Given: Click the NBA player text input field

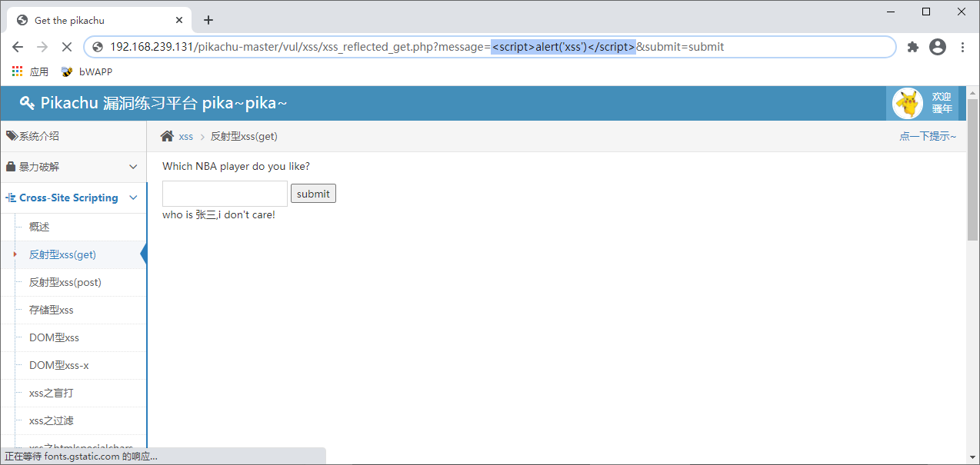Looking at the screenshot, I should (x=225, y=194).
